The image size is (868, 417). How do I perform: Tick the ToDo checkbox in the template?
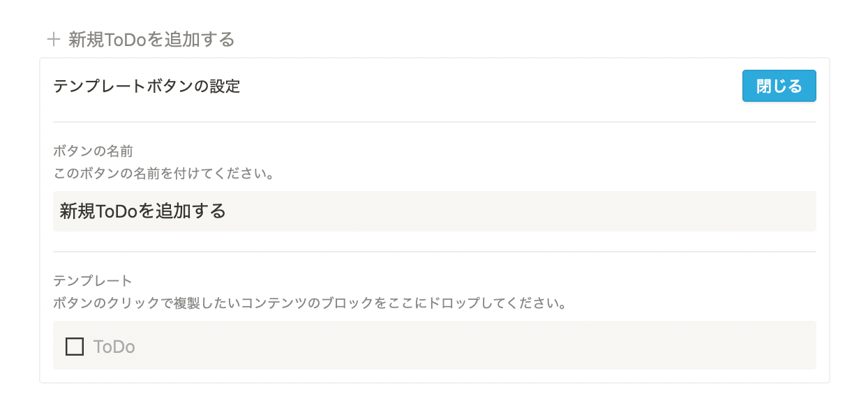pyautogui.click(x=75, y=347)
